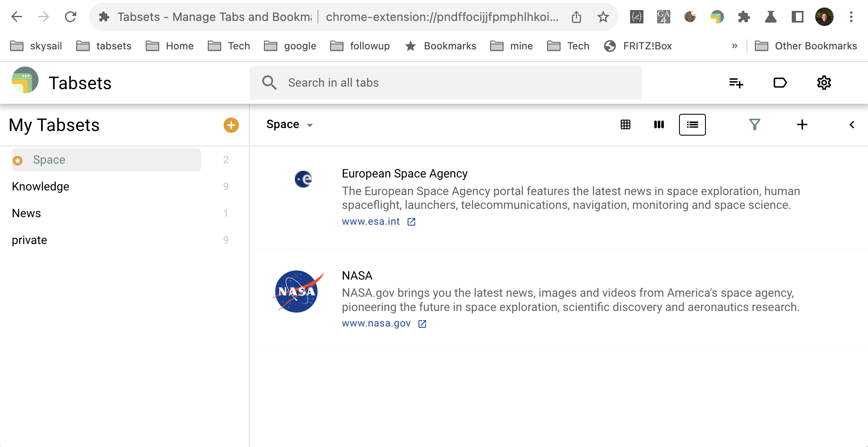
Task: Open the google bookmarks folder
Action: (290, 46)
